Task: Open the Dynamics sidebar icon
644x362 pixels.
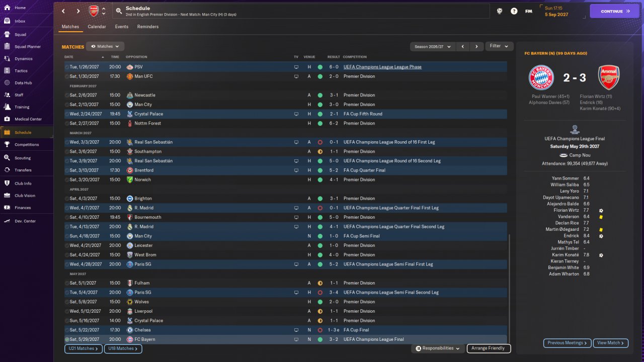Action: (7, 59)
